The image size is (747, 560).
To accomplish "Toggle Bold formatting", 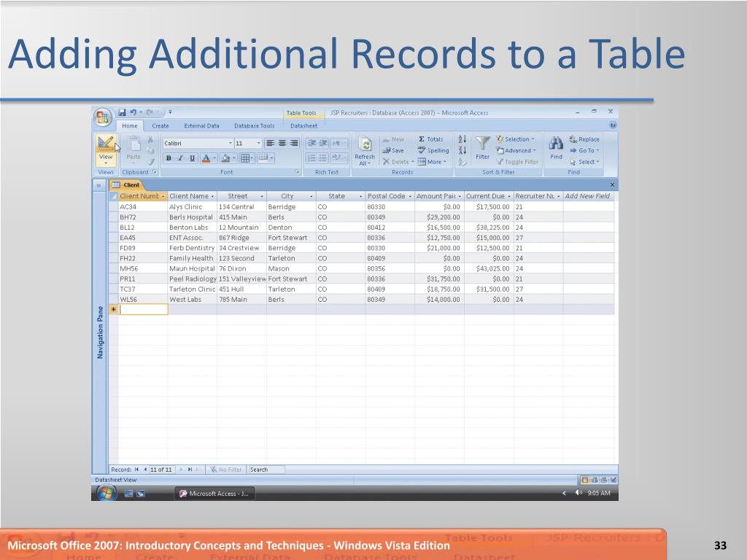I will (169, 158).
